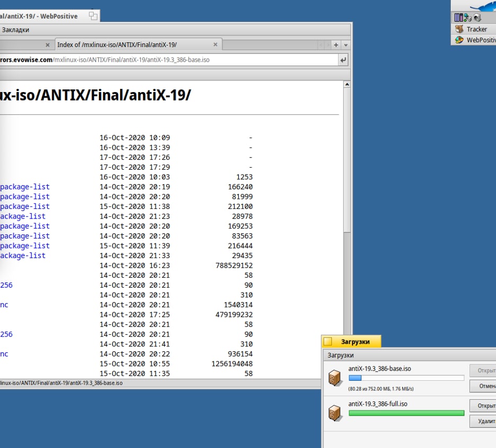Screen dimensions: 496x448
Task: Open package-list link with size 83563
Action: pyautogui.click(x=25, y=236)
